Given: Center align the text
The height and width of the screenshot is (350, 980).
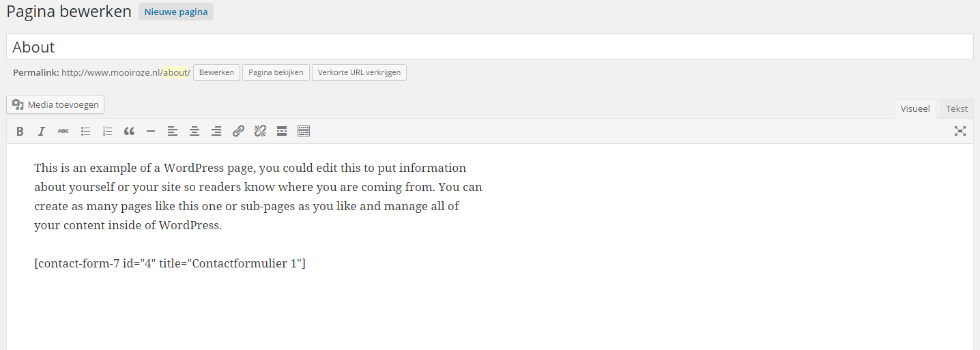Looking at the screenshot, I should 194,131.
